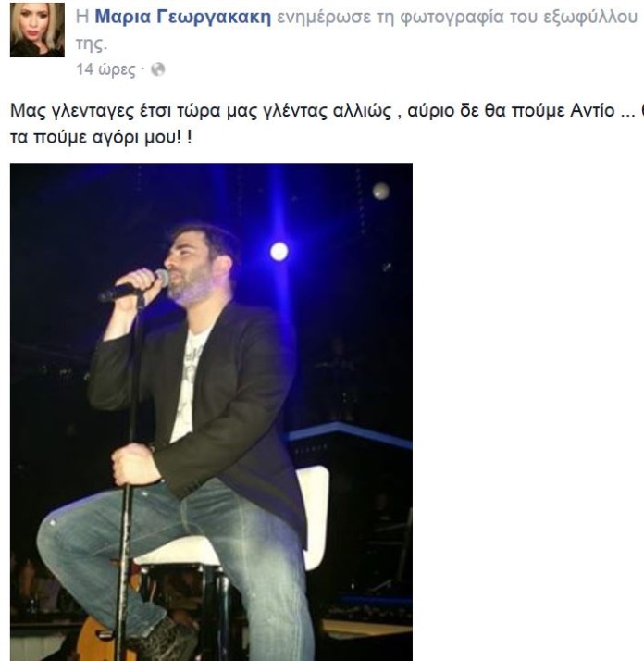Open the Μαρια Γεωργακακη profile name link

click(x=183, y=18)
